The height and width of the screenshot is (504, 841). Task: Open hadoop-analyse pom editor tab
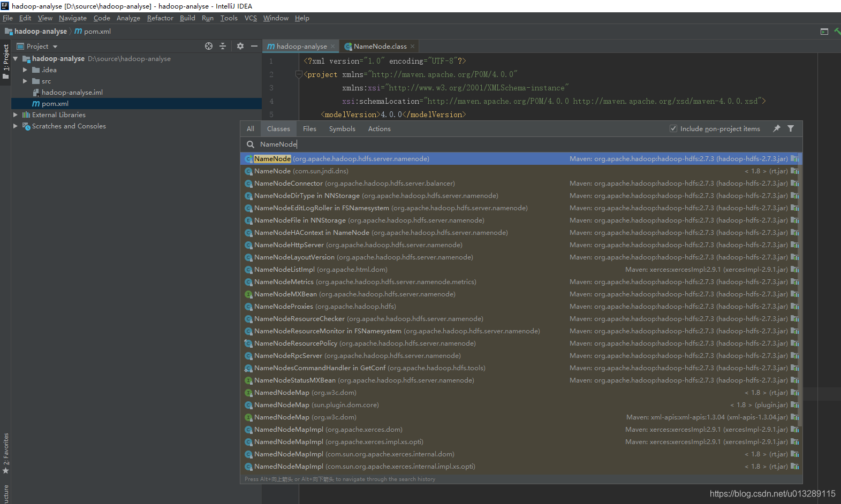[301, 47]
